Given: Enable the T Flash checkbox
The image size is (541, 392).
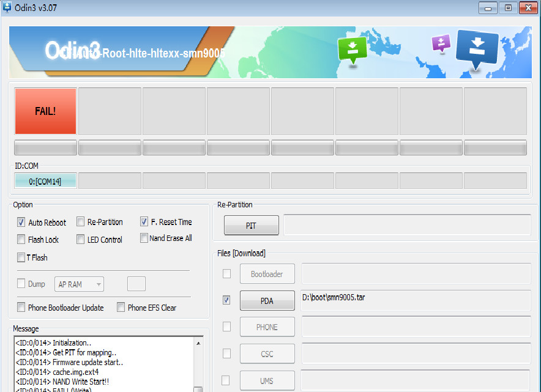Looking at the screenshot, I should pyautogui.click(x=21, y=257).
